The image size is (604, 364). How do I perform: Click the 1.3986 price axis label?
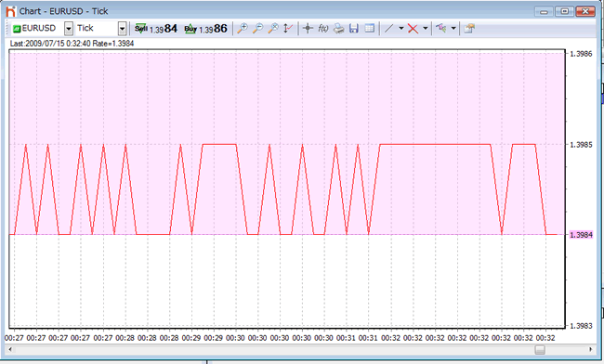click(x=582, y=54)
